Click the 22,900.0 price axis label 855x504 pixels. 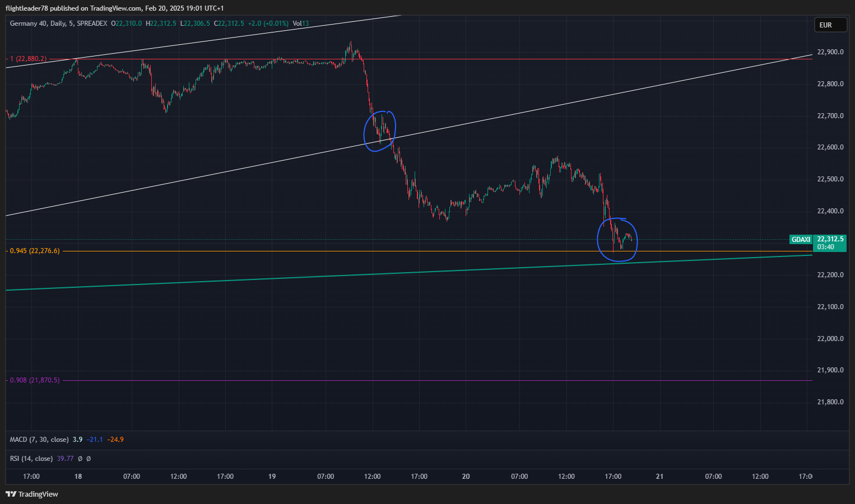pyautogui.click(x=830, y=52)
